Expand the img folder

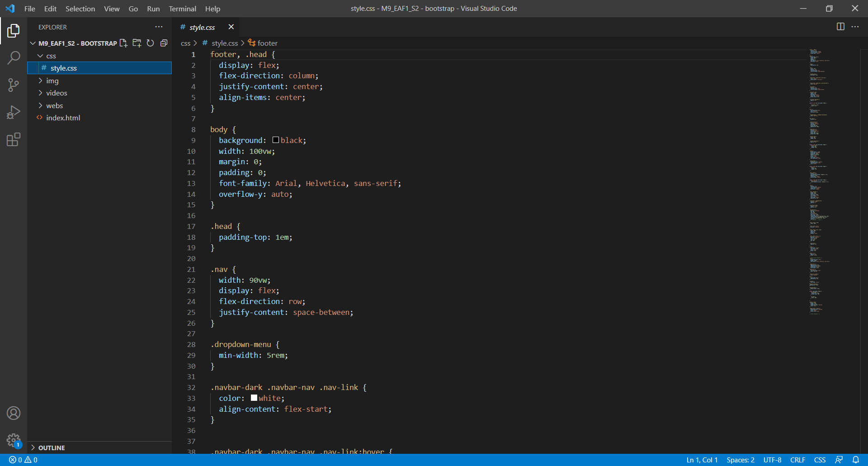[x=52, y=81]
